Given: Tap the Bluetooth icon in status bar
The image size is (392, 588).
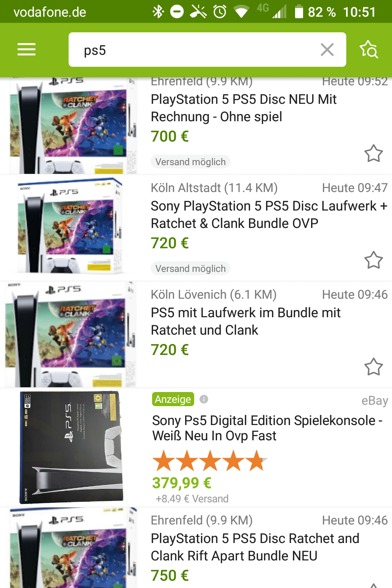Looking at the screenshot, I should (x=158, y=12).
